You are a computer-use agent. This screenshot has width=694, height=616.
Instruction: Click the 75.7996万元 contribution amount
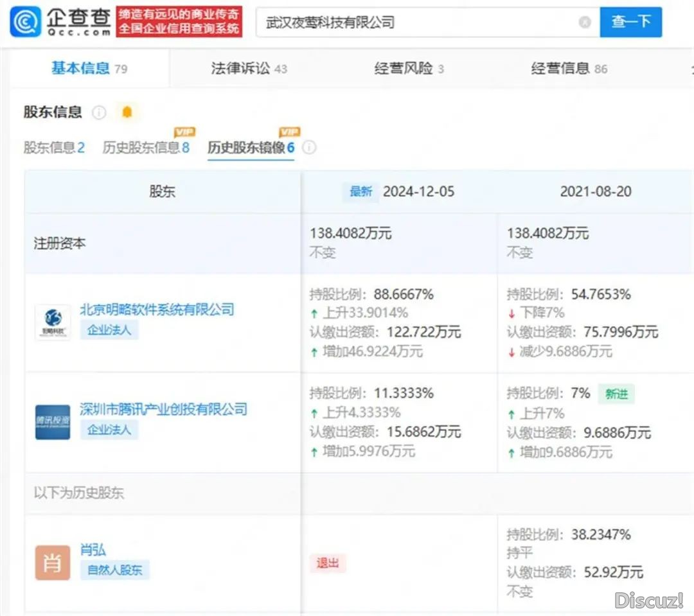tap(621, 332)
